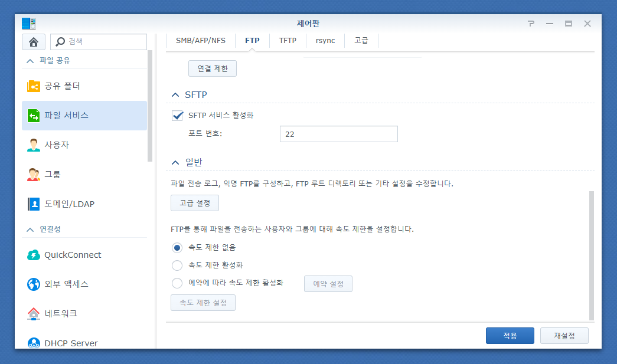Switch to 고급 tab
Screen dimensions: 617x364
(361, 41)
